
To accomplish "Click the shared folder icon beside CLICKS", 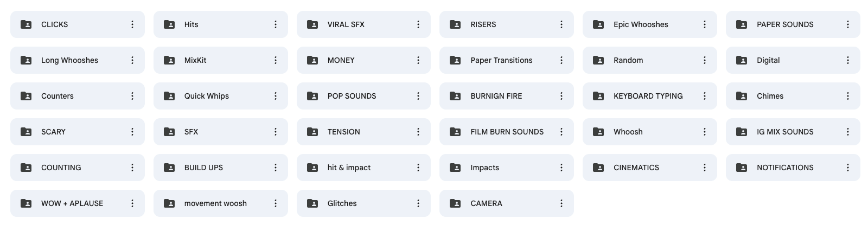I will (x=26, y=24).
